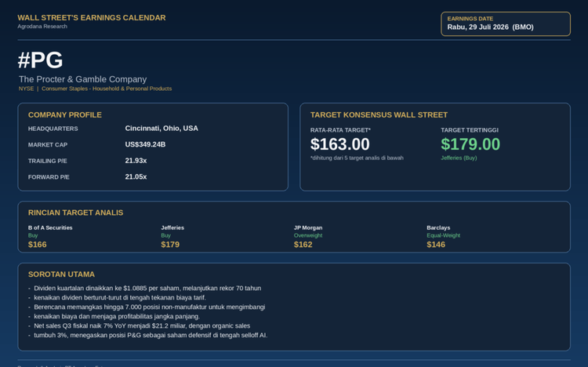
Task: Click Jefferies $179 analyst target
Action: pyautogui.click(x=170, y=245)
